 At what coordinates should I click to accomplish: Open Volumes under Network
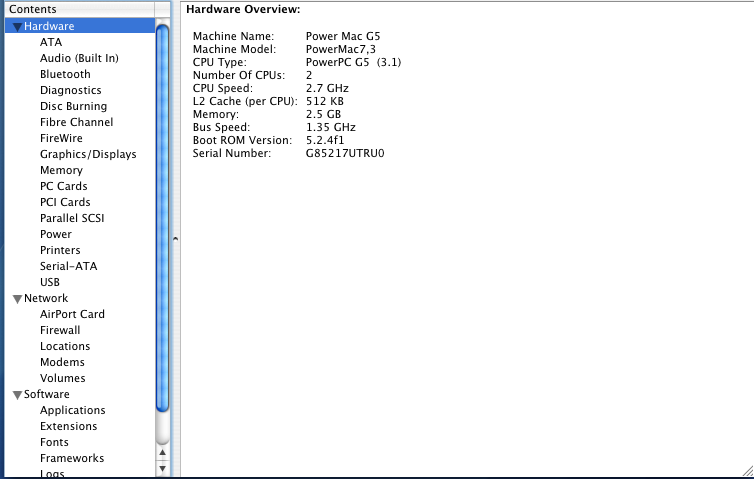tap(63, 378)
